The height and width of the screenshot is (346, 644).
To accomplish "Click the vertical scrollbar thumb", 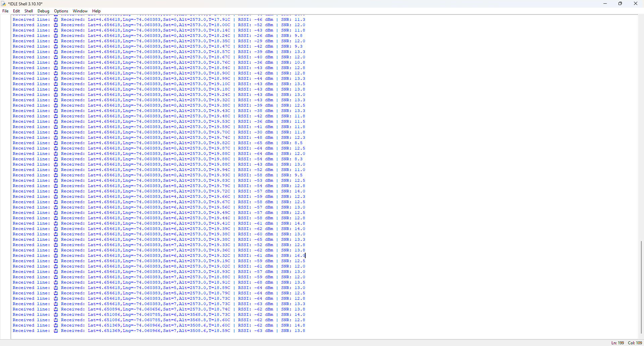I will [641, 287].
